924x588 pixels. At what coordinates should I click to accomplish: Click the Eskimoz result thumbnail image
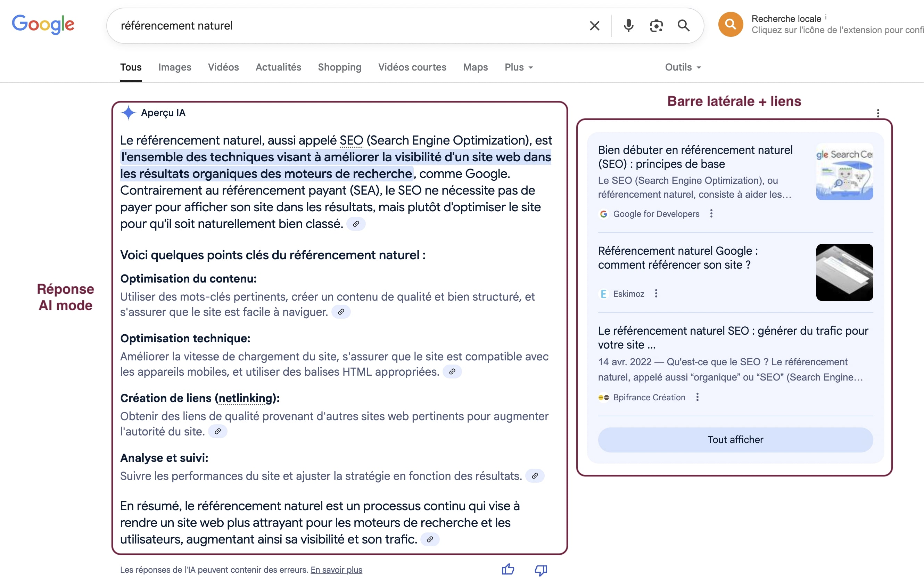[x=844, y=272]
